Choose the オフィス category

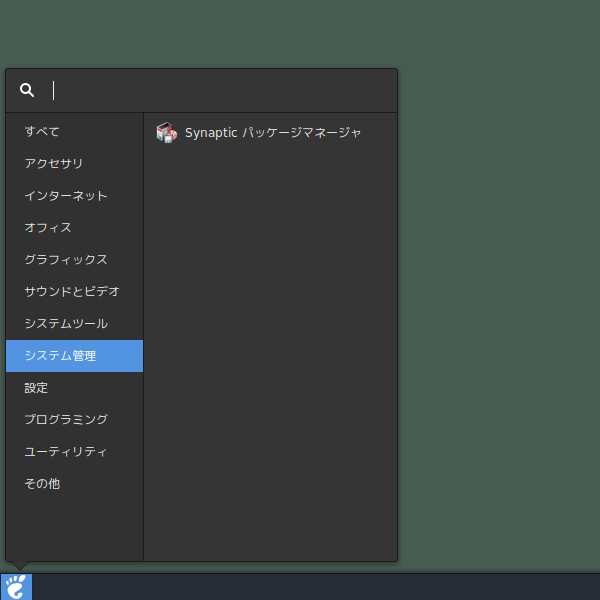pos(75,228)
